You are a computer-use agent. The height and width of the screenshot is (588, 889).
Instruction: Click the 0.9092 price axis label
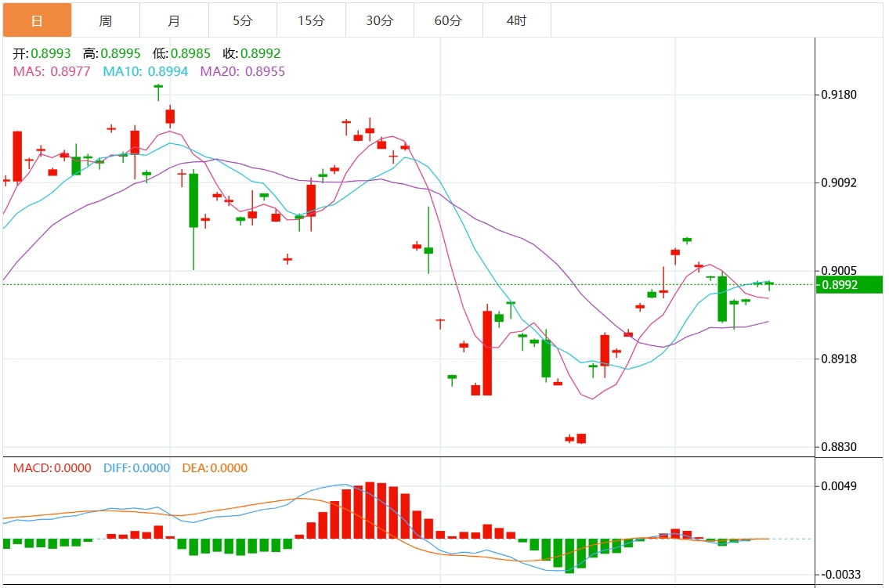[839, 182]
